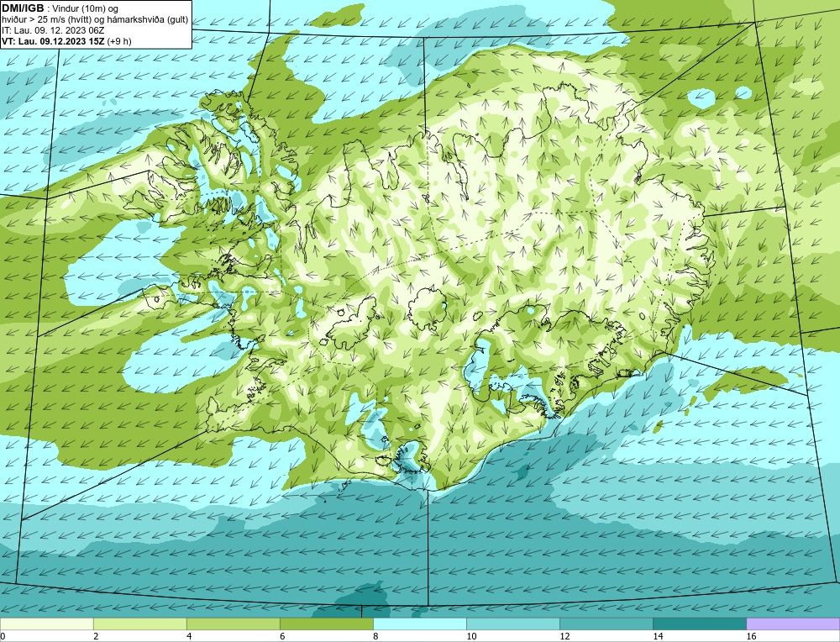Click the legend scale label '14'
This screenshot has height=642, width=840.
[658, 636]
